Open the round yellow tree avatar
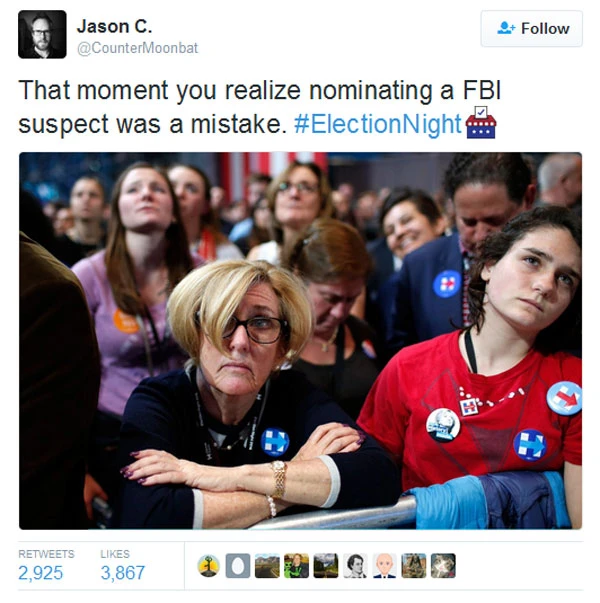 (x=208, y=566)
